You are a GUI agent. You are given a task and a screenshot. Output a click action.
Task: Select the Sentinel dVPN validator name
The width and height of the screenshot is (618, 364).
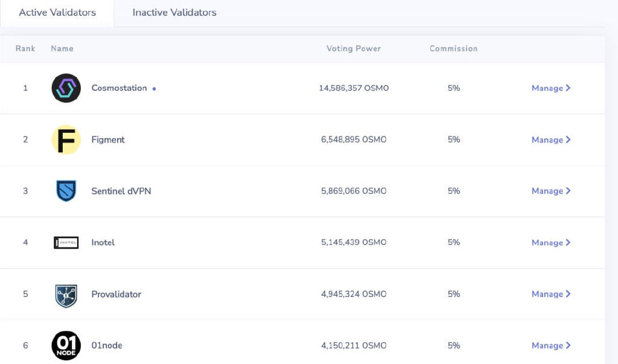(121, 191)
